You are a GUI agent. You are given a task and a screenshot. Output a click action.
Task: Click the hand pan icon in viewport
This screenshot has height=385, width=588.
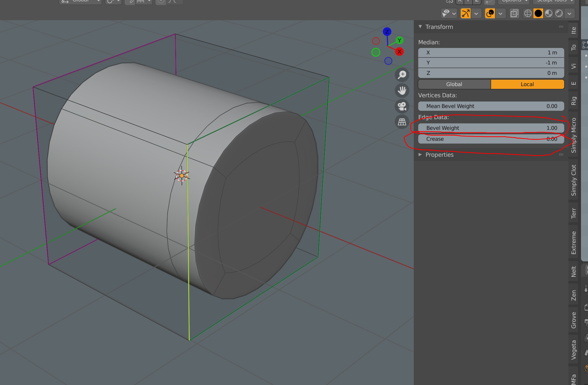click(x=402, y=91)
